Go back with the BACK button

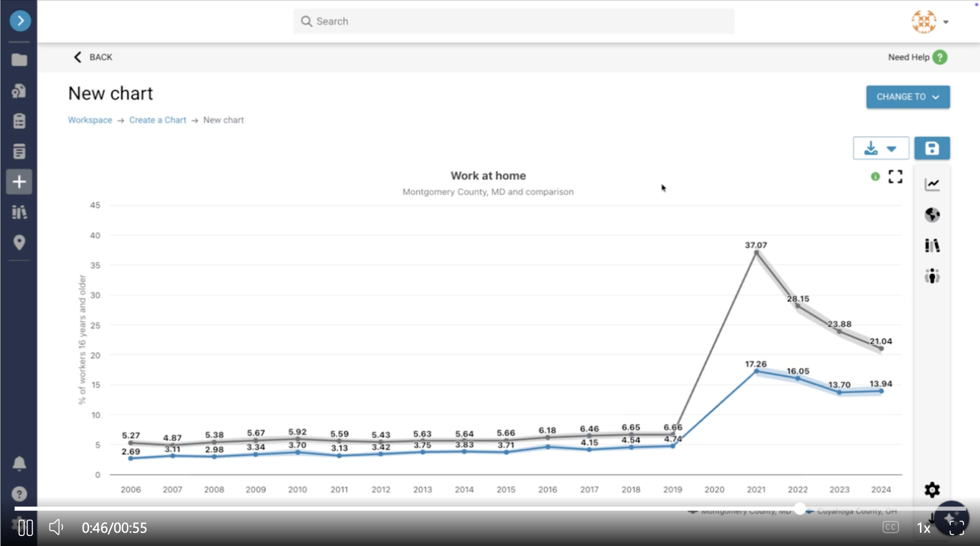[93, 57]
